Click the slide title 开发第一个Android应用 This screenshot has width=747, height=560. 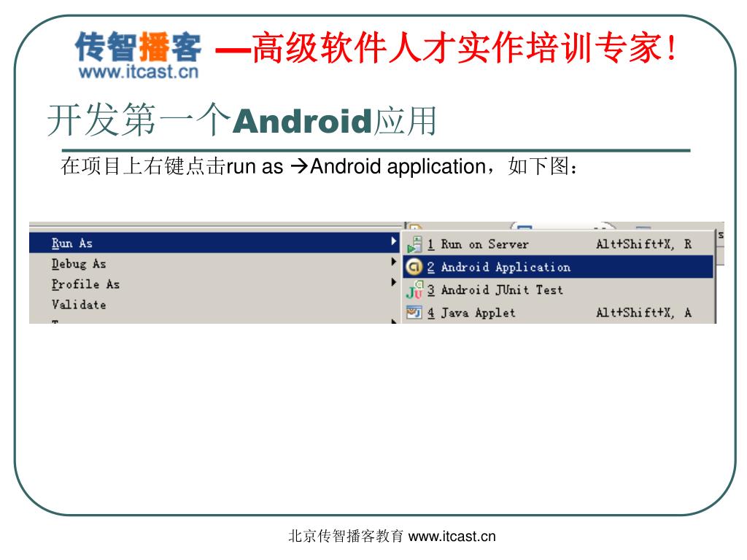coord(241,120)
